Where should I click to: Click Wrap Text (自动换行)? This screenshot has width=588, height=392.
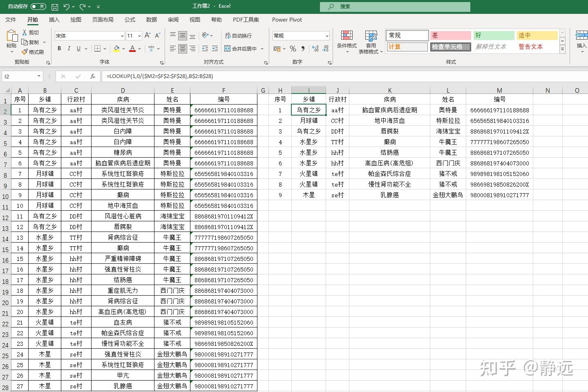238,36
